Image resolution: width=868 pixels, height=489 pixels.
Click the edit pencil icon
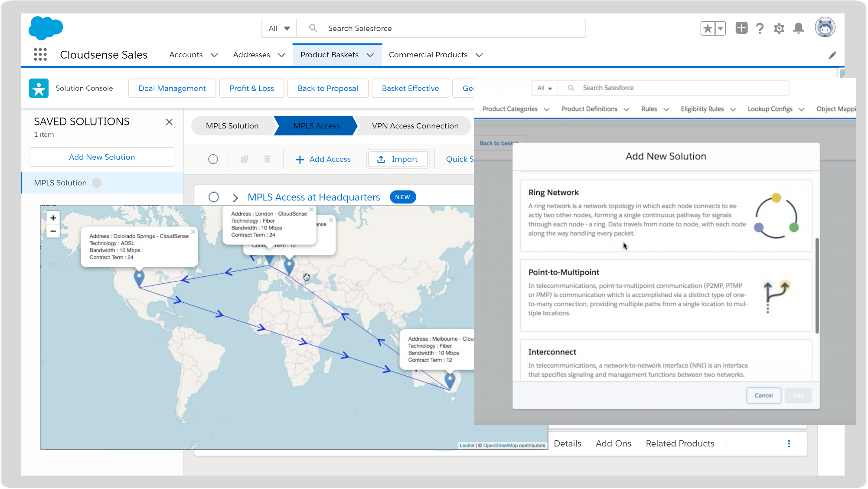coord(832,55)
